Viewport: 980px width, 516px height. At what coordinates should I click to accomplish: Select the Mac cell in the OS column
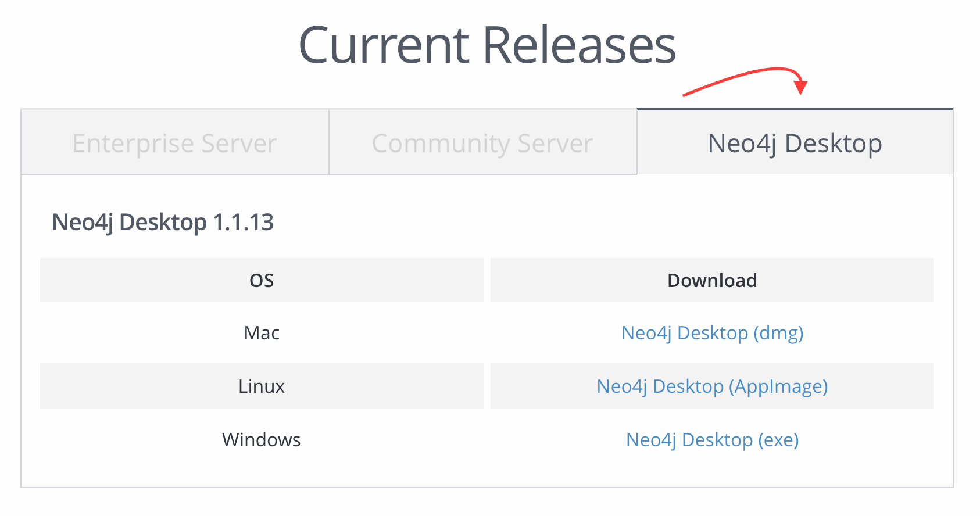[262, 333]
